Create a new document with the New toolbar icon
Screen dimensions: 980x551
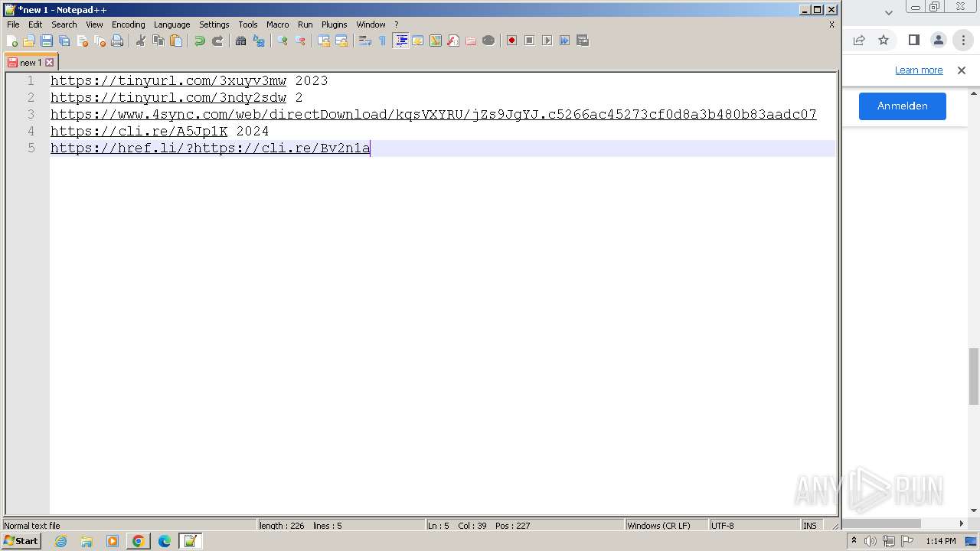(12, 41)
